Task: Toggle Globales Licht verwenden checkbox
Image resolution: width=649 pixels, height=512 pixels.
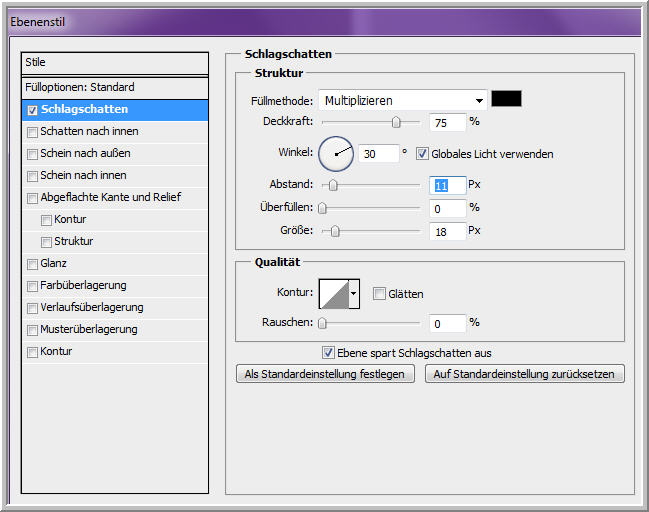Action: coord(422,154)
